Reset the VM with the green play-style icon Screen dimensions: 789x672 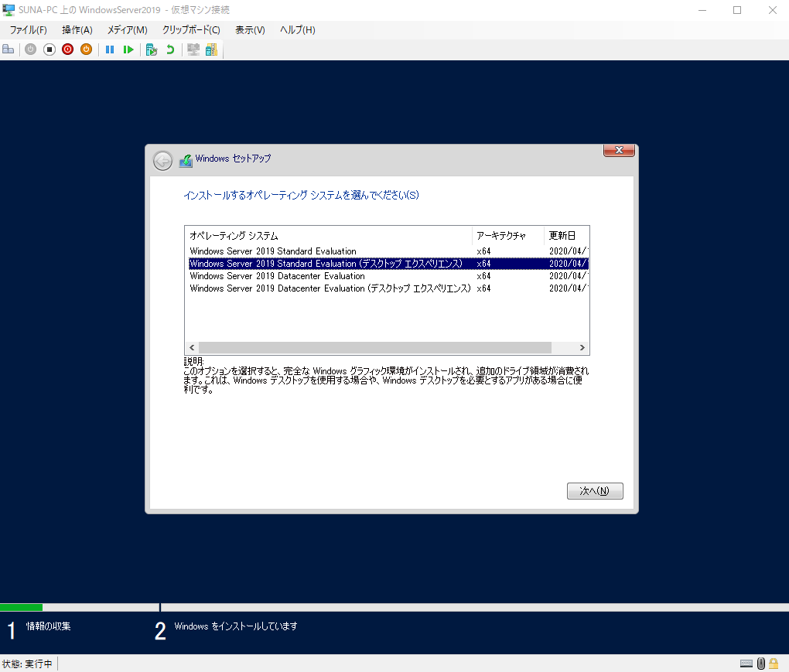(128, 49)
